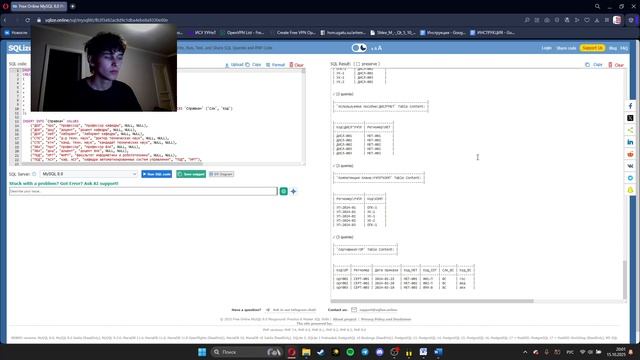Open the Blog link in header
640x360 pixels.
pyautogui.click(x=613, y=48)
